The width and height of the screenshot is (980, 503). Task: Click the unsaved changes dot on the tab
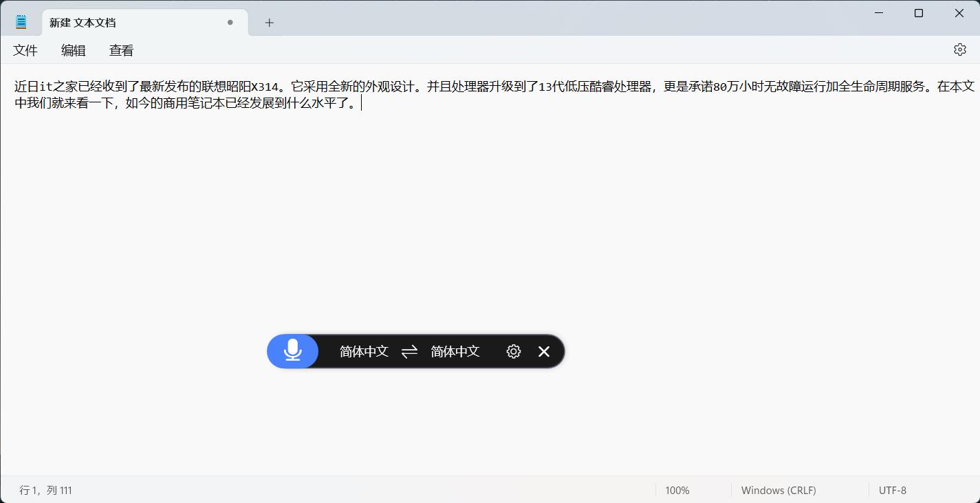tap(230, 22)
